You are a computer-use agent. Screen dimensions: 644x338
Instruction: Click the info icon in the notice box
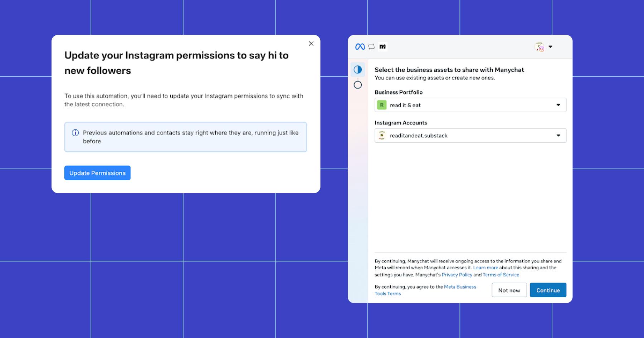[x=75, y=133]
